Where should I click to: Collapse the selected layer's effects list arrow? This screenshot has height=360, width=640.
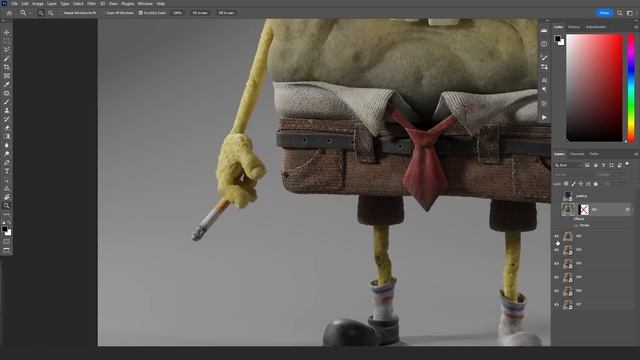(633, 210)
